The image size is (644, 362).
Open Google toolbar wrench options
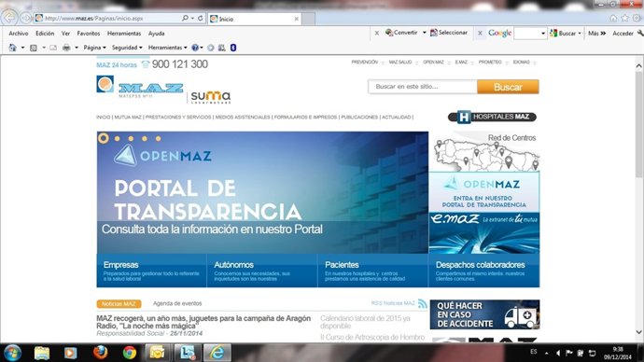[640, 34]
